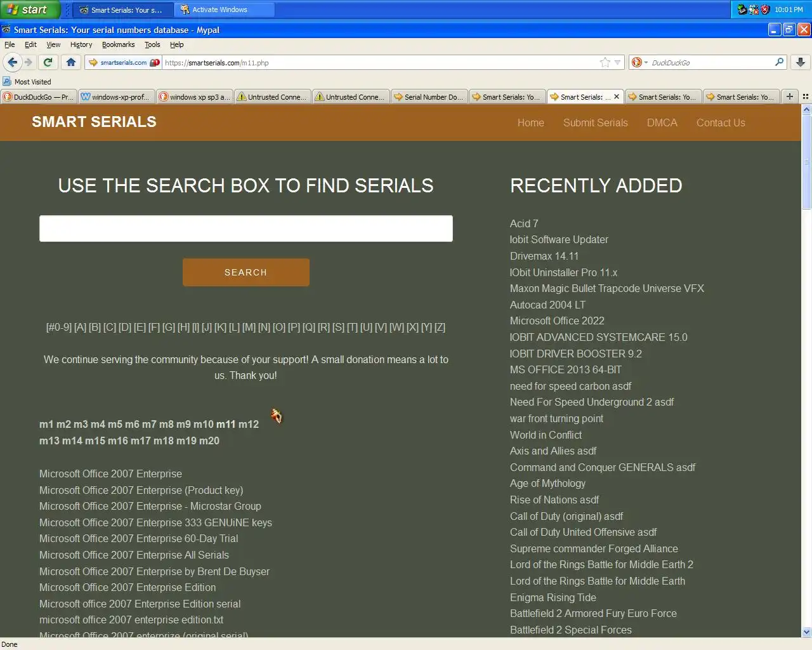
Task: Switch to the DuckDuckGo tab
Action: click(38, 96)
